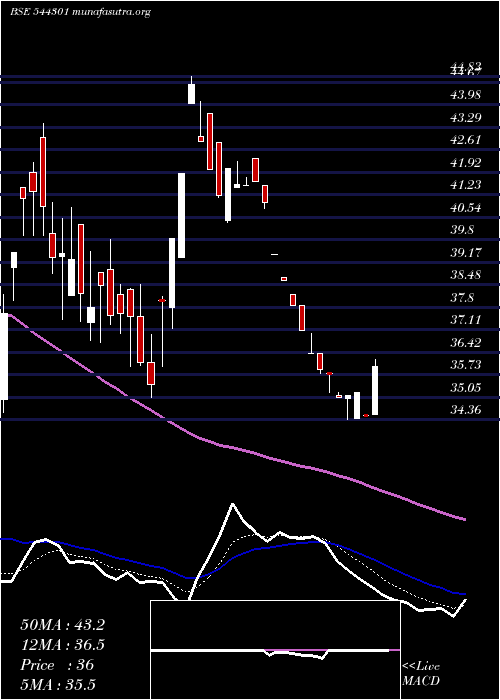Click the 39.17 price axis label
The width and height of the screenshot is (500, 700).
[466, 253]
